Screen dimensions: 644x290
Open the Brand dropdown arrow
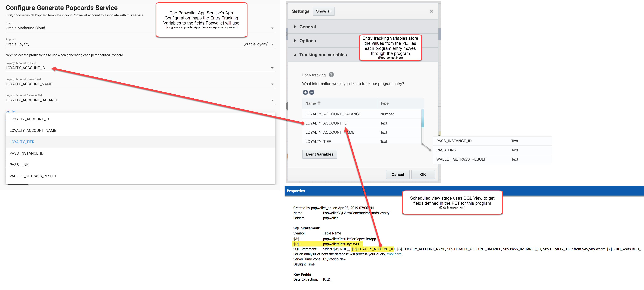[x=272, y=28]
